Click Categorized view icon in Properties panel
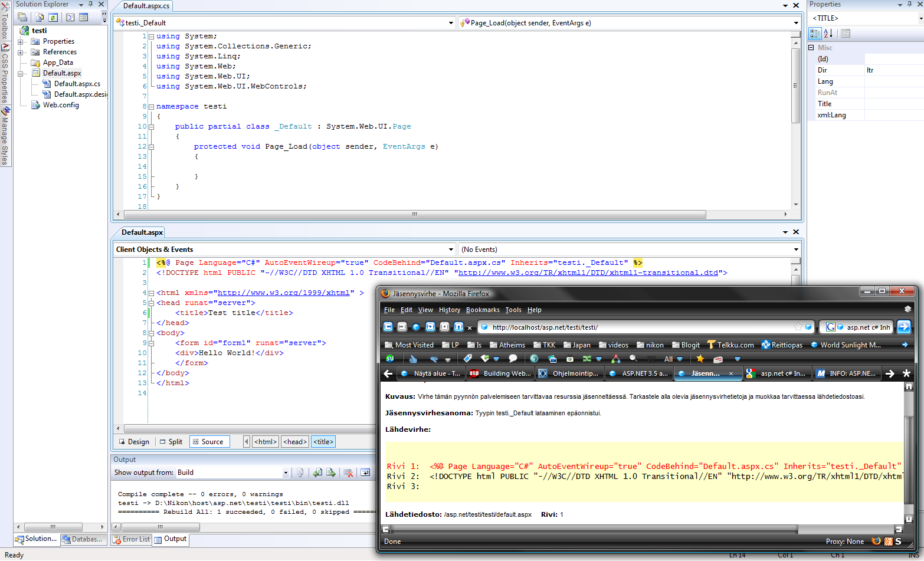924x561 pixels. pos(815,34)
